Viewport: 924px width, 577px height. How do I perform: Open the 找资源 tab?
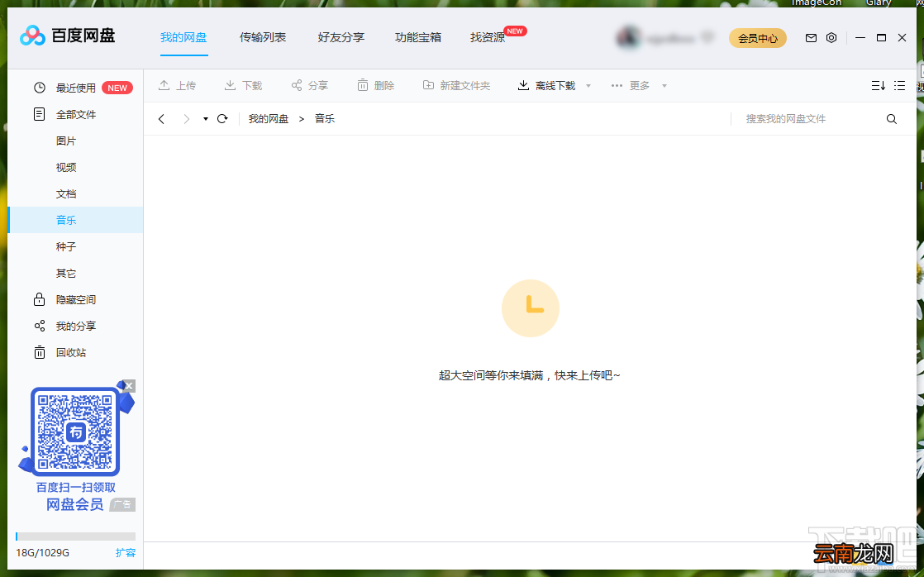pos(488,38)
